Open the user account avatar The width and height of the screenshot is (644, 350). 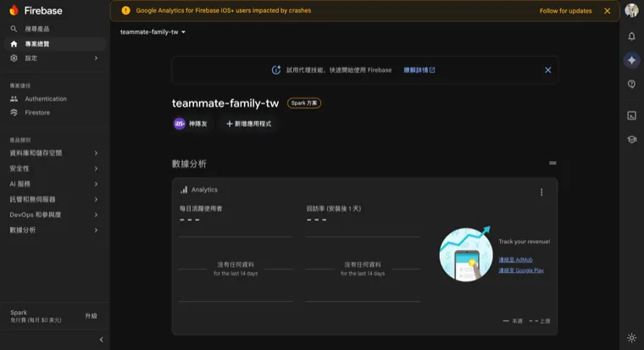point(631,10)
